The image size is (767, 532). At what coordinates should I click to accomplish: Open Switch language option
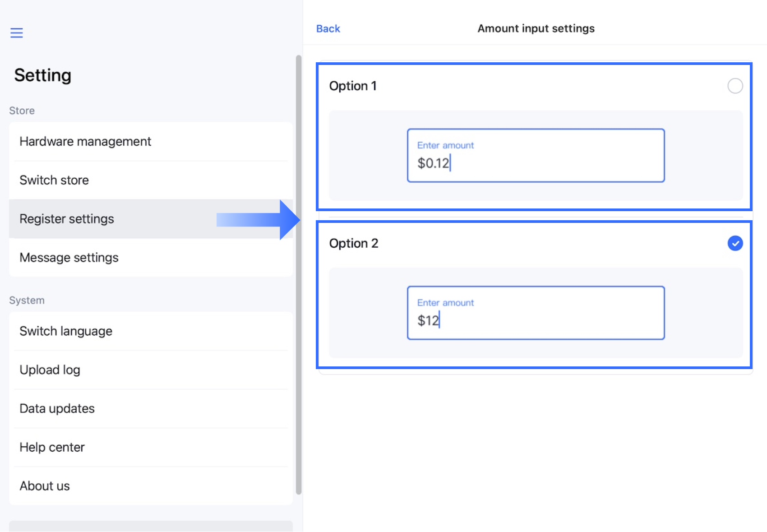pyautogui.click(x=66, y=331)
